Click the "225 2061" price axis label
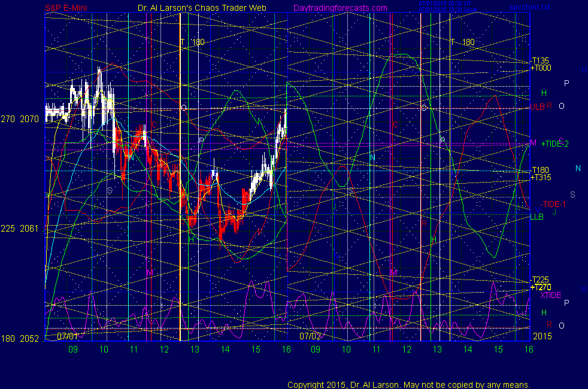Screen dimensions: 588x389 point(20,229)
